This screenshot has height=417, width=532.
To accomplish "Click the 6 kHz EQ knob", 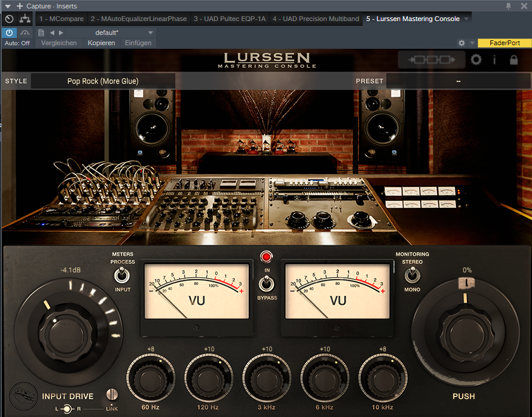I will (325, 378).
